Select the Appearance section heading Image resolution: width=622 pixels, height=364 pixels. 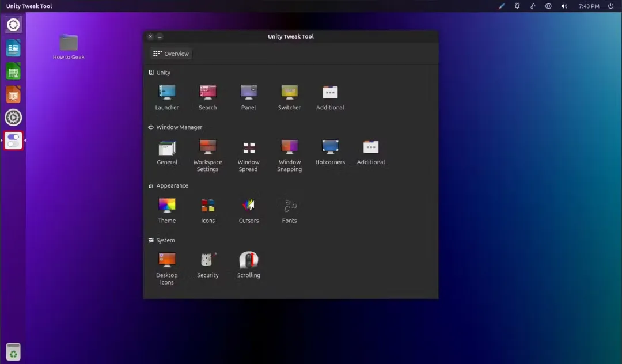click(168, 185)
